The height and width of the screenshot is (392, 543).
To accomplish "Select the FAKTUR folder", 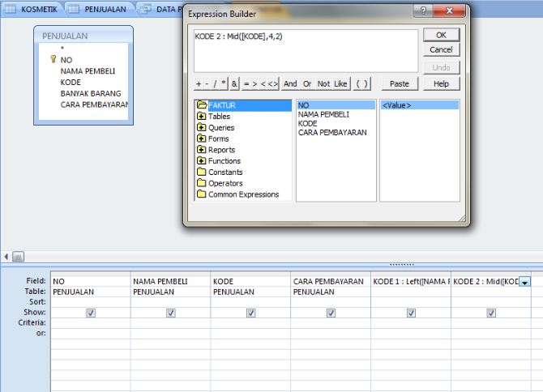I will point(221,105).
